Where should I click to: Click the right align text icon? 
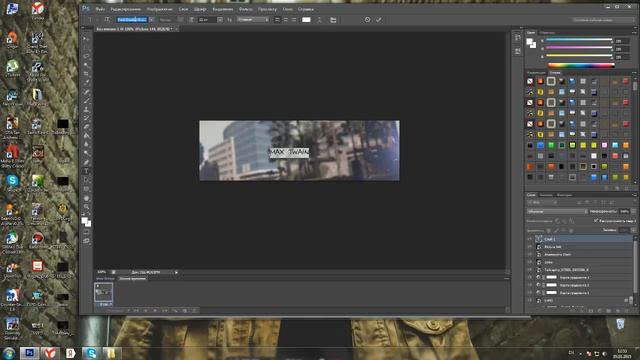pyautogui.click(x=293, y=20)
